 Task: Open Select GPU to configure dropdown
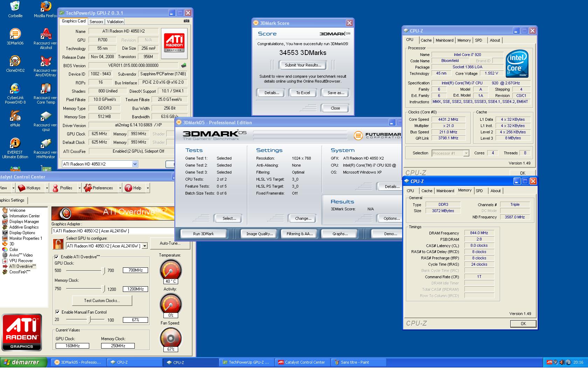(144, 246)
